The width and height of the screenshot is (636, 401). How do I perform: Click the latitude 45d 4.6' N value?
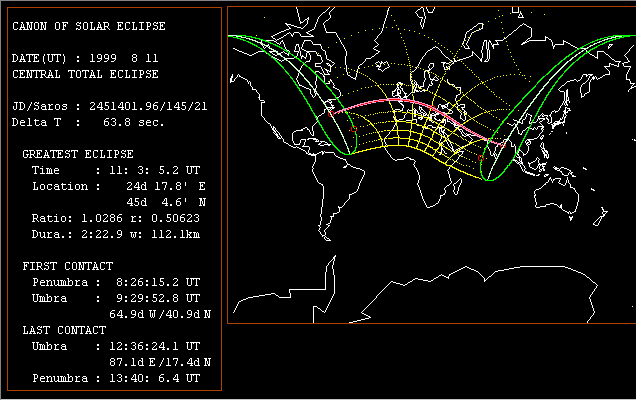click(x=166, y=202)
